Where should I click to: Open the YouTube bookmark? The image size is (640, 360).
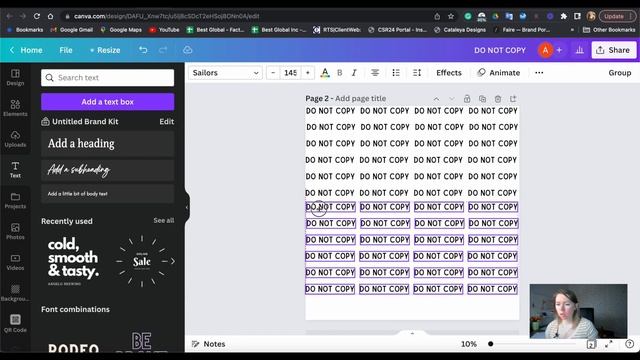coord(164,30)
